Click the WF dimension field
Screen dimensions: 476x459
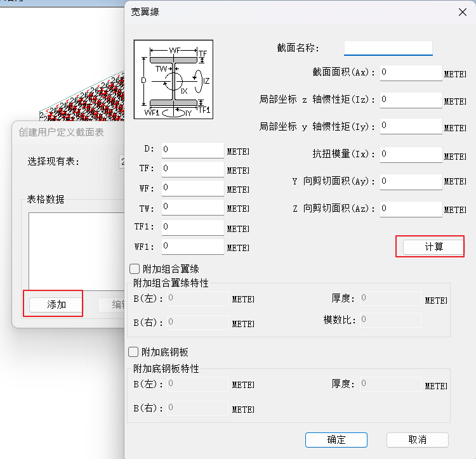pyautogui.click(x=193, y=188)
